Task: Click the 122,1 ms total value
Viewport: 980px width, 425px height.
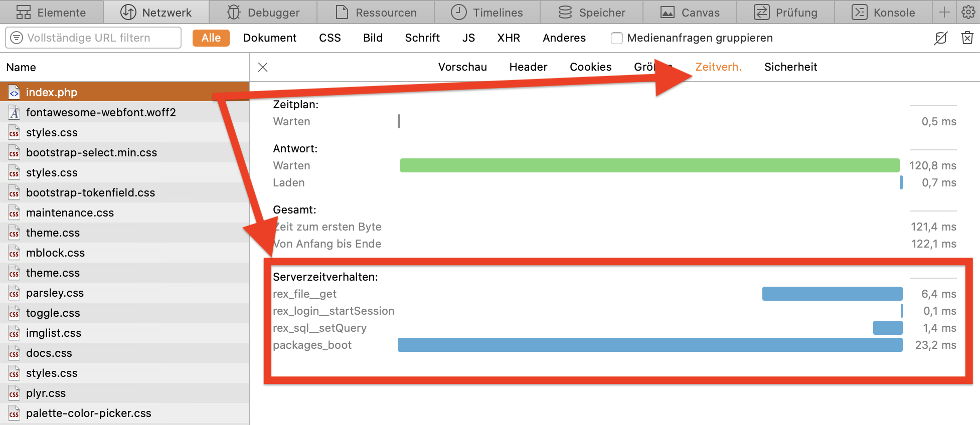Action: [933, 244]
